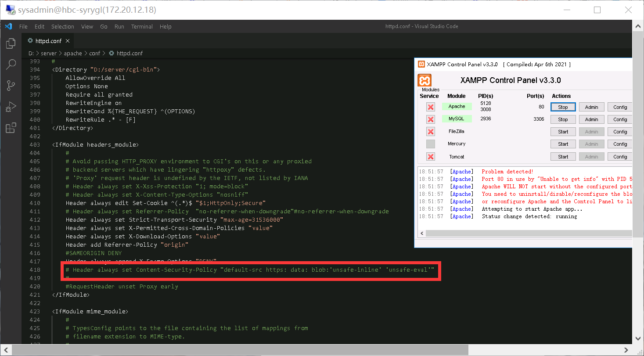Click the Strict-Transport-Security header line
The image size is (644, 356).
[x=175, y=219]
